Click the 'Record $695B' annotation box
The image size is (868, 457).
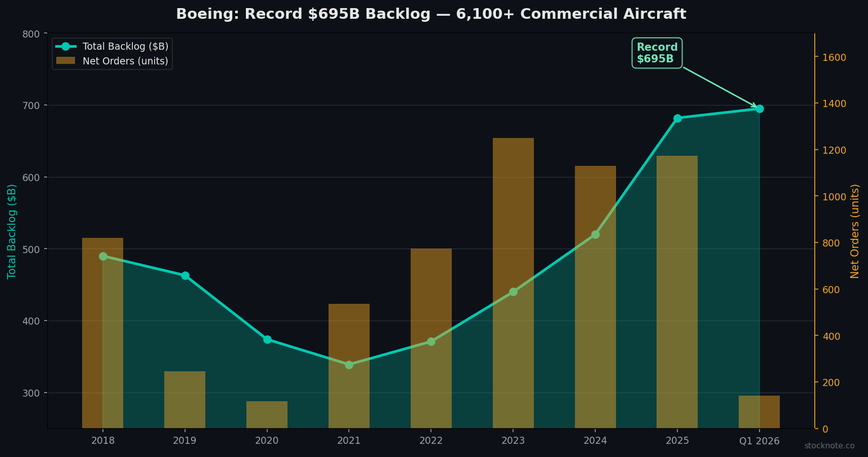[x=657, y=53]
